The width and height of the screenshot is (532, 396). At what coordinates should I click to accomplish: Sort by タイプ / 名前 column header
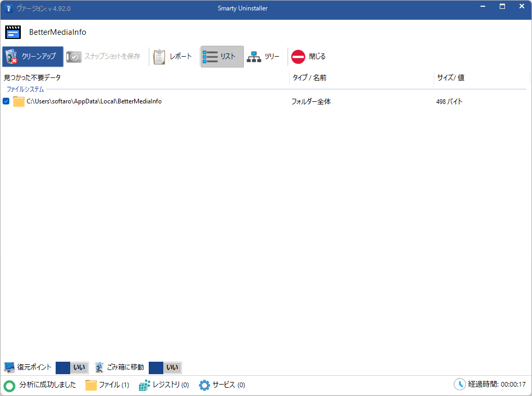tap(309, 77)
